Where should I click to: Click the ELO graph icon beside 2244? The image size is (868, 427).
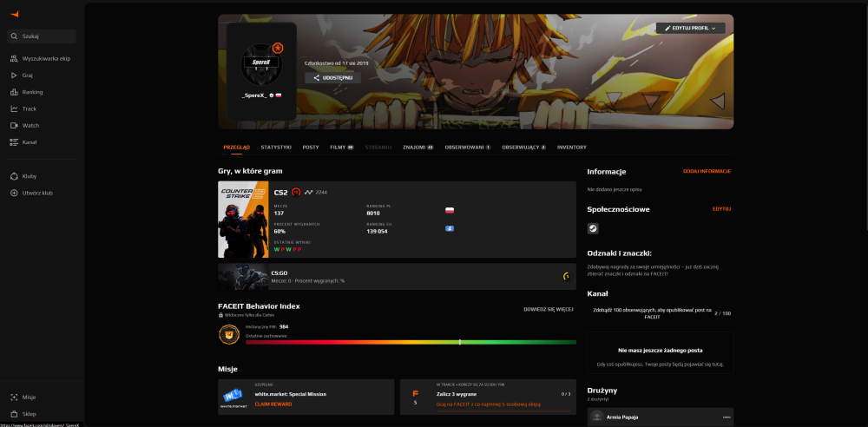(309, 192)
